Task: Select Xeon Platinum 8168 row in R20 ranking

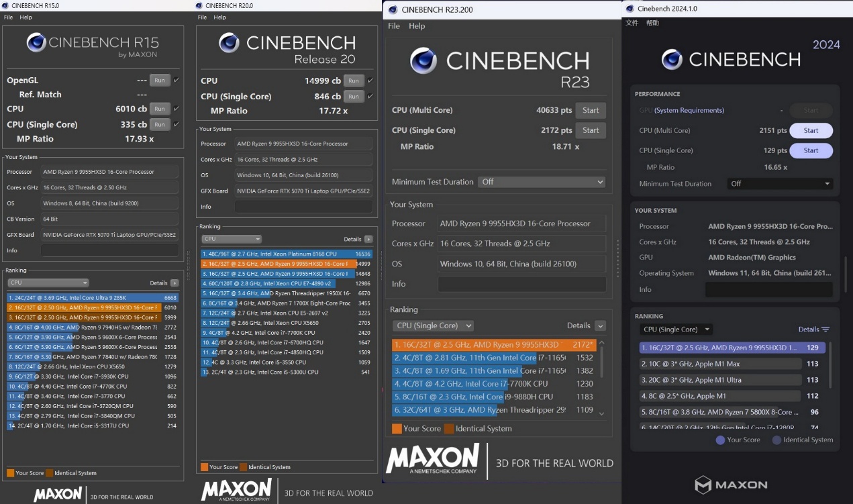Action: (286, 254)
